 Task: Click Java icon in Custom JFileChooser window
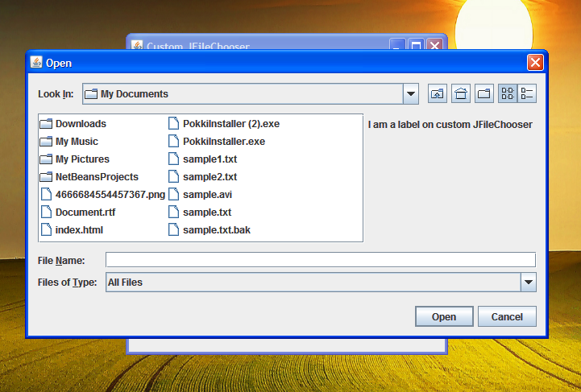[137, 45]
